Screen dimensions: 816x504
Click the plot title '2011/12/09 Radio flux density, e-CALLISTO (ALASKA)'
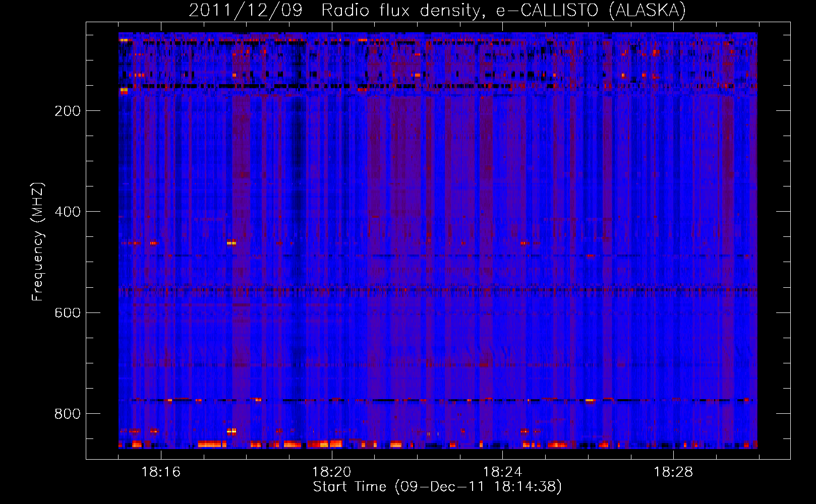pos(437,10)
